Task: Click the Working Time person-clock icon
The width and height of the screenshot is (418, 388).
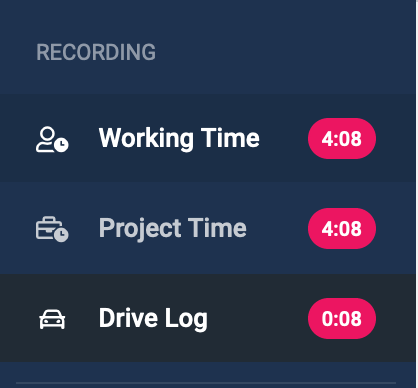Action: [x=52, y=139]
